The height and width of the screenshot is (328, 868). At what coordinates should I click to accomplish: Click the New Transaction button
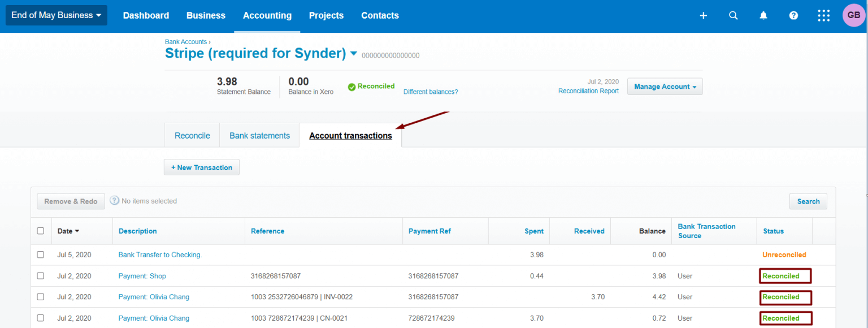click(x=201, y=167)
